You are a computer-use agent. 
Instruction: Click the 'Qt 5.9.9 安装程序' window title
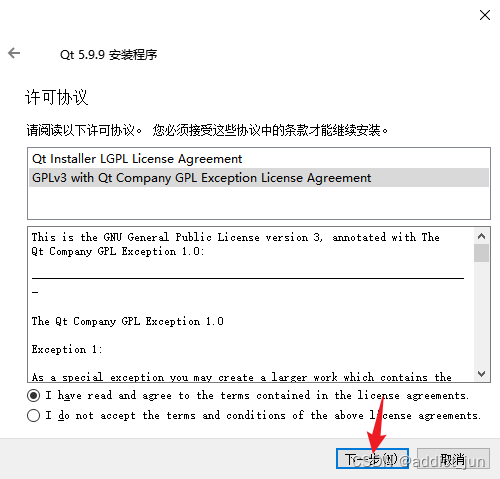tap(109, 54)
